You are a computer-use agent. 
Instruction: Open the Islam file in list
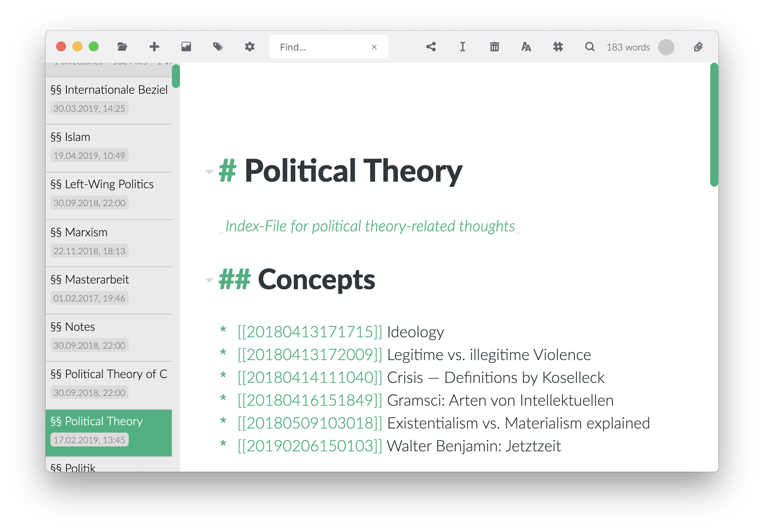click(109, 148)
